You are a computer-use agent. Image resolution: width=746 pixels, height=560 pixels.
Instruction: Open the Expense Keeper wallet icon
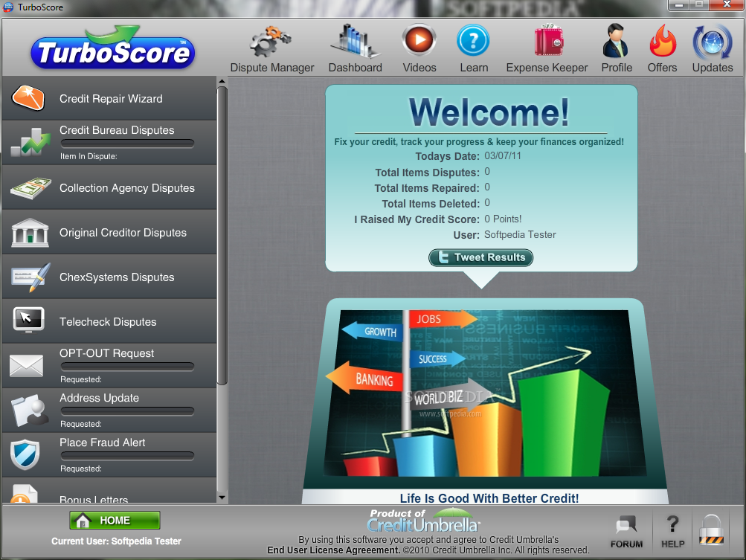(x=548, y=40)
